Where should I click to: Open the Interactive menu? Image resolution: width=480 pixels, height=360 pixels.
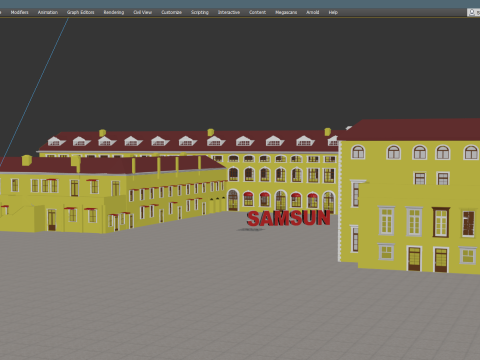tap(229, 12)
